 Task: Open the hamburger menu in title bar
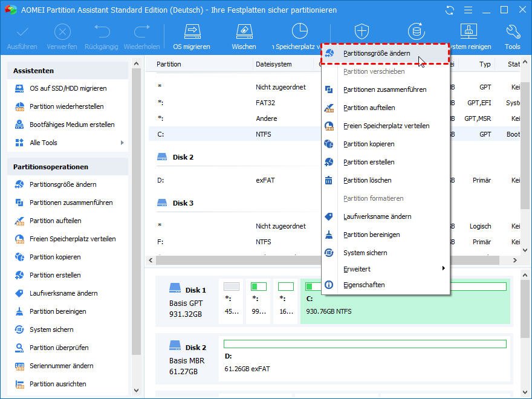tap(468, 10)
